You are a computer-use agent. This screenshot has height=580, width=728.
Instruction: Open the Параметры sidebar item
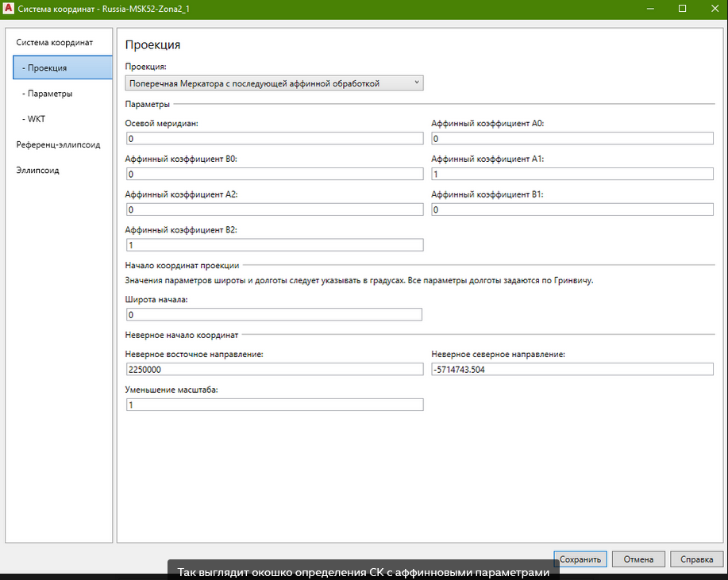point(48,94)
